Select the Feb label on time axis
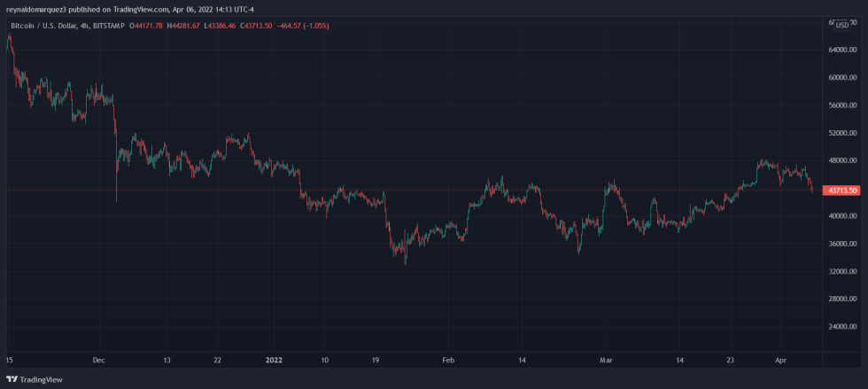 447,361
